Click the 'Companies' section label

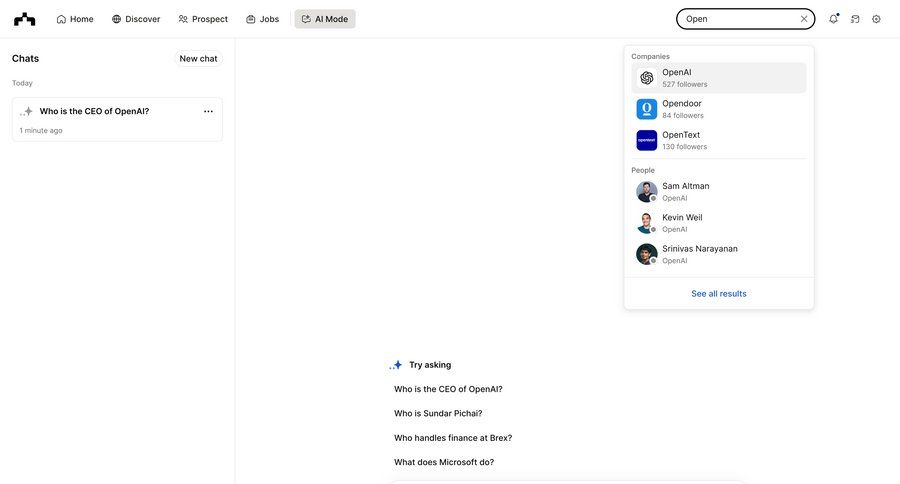pyautogui.click(x=650, y=56)
